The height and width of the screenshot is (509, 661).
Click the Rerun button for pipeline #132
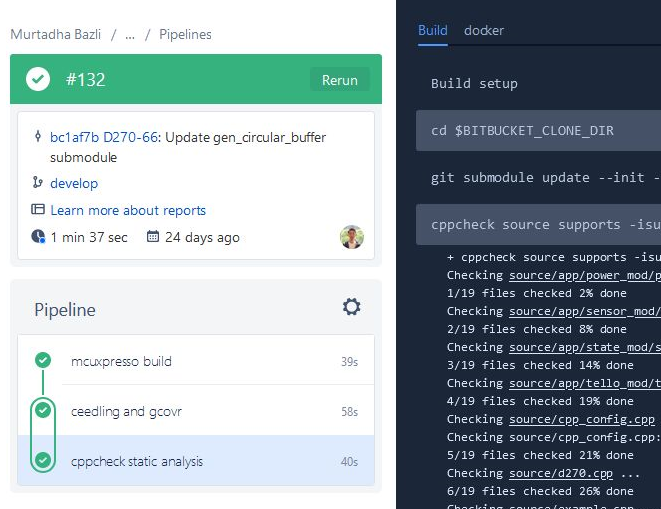point(340,80)
